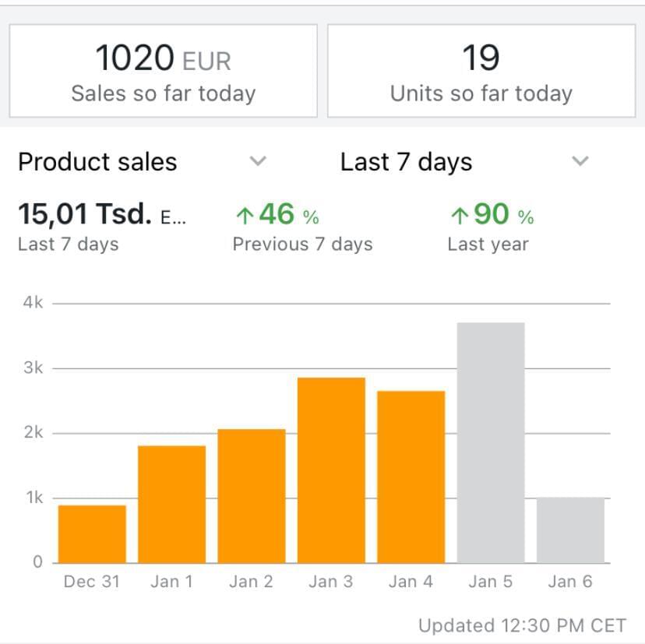This screenshot has height=644, width=645.
Task: Click the Updated 12:30 PM CET text
Action: pyautogui.click(x=522, y=625)
